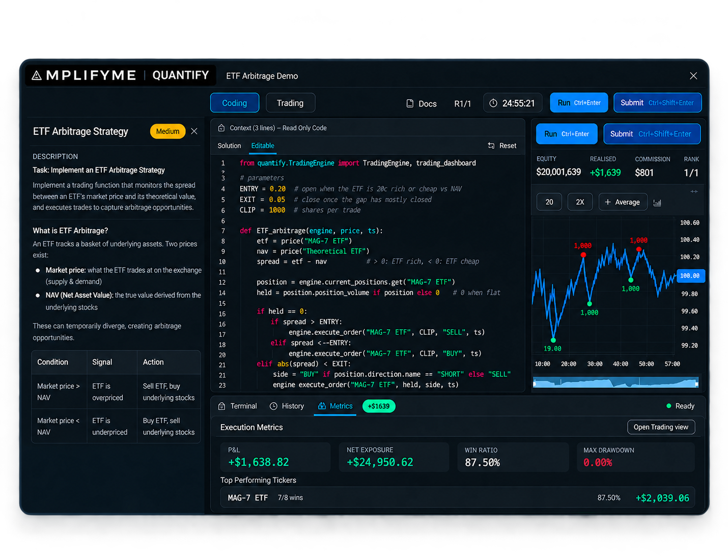Click the Terminal tab icon

[x=221, y=406]
